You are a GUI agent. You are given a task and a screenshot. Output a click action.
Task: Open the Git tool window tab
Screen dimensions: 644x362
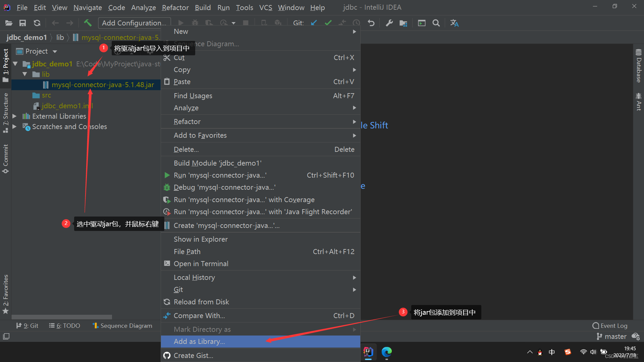point(28,325)
